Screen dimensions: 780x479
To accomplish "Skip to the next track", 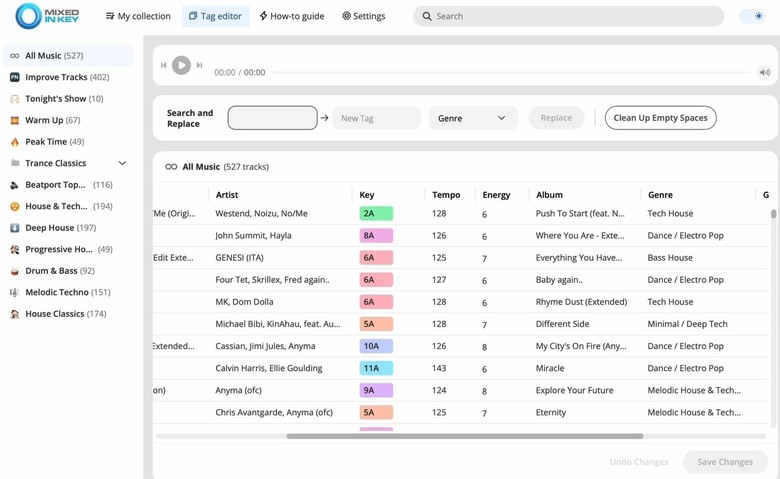I will 199,65.
